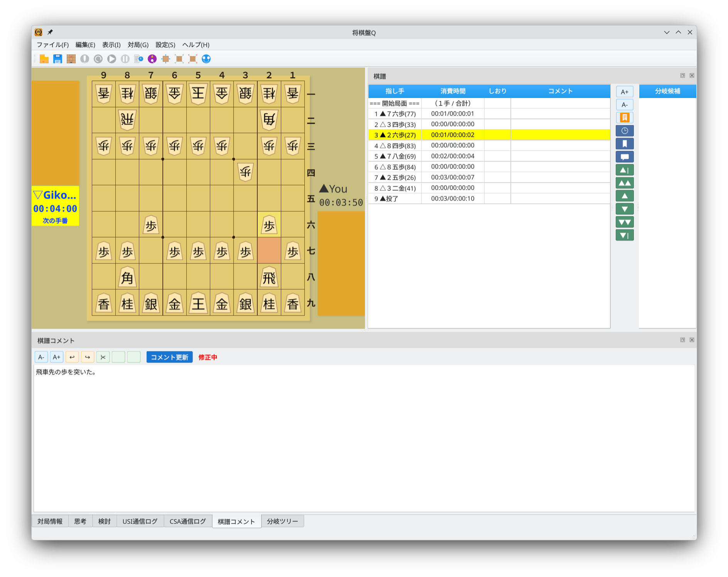The width and height of the screenshot is (728, 577).
Task: Jump to the first move
Action: [625, 170]
